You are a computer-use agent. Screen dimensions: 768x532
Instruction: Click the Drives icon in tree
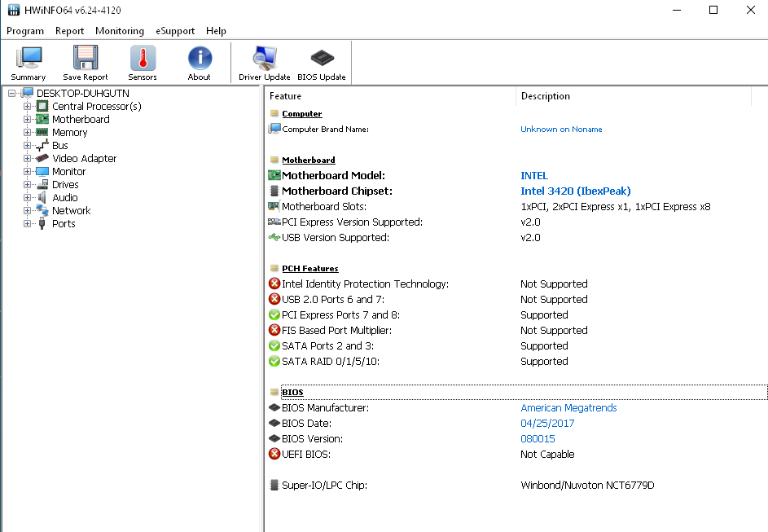pyautogui.click(x=42, y=184)
